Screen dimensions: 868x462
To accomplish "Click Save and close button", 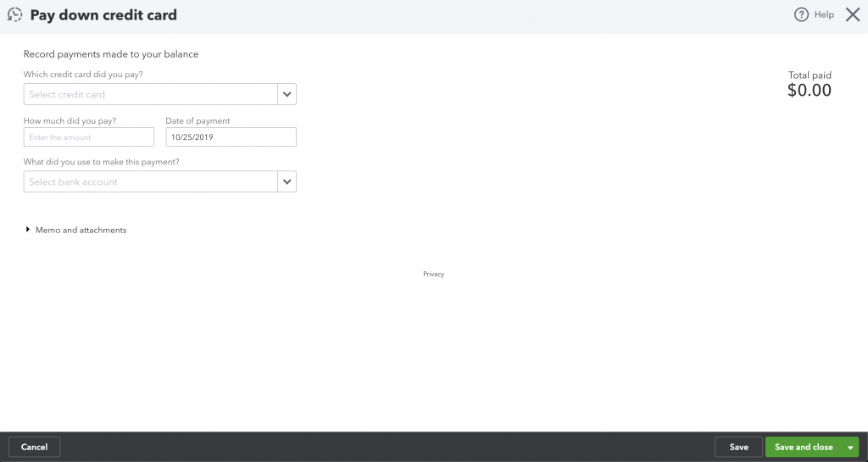I will click(x=804, y=447).
